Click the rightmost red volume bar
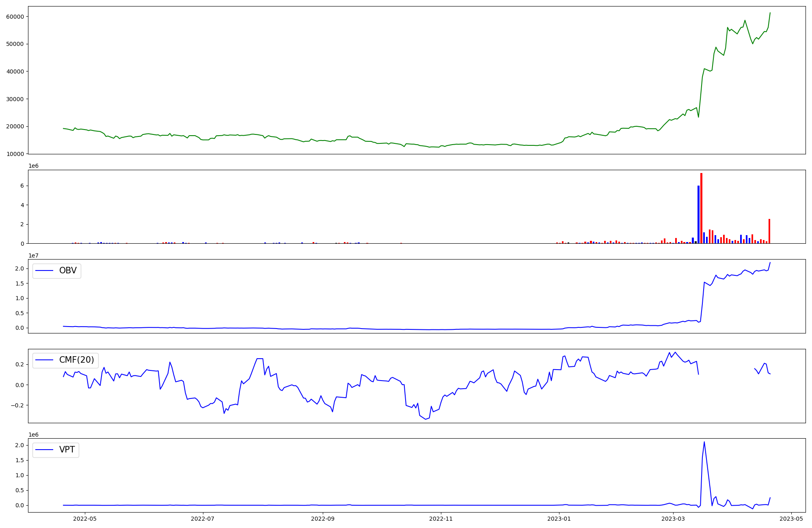812x528 pixels. tap(769, 232)
